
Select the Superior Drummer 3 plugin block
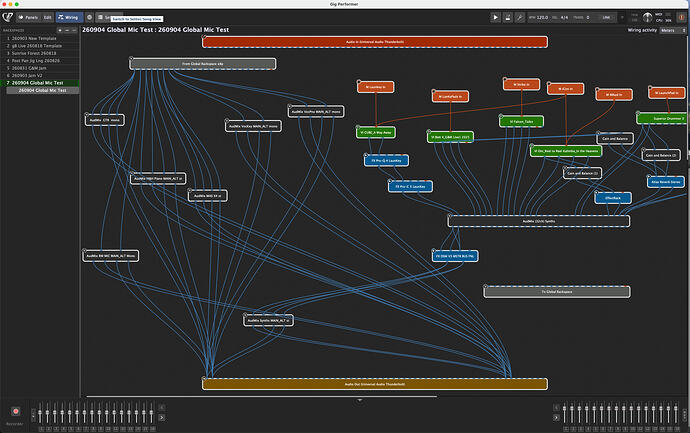(x=663, y=118)
